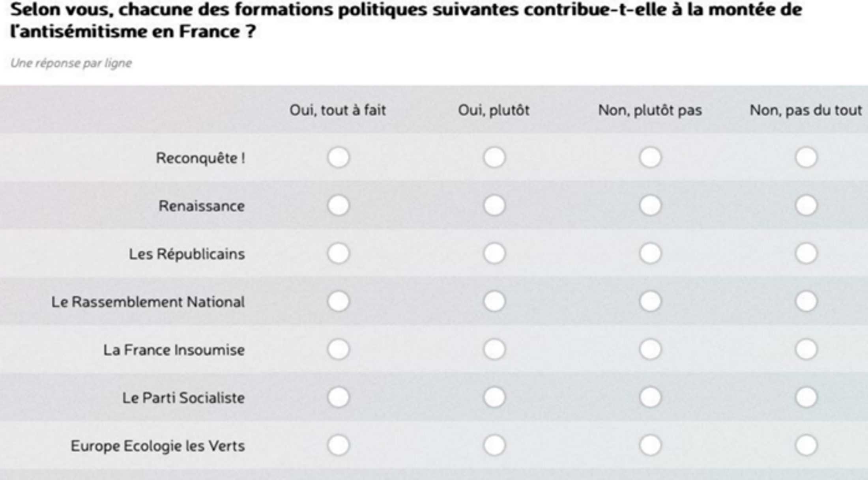Mark "Non, plutôt pas" for Renaissance
Screen dimensions: 868x480
tap(650, 205)
